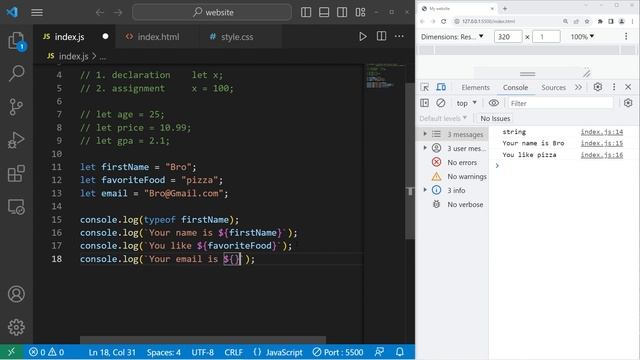Open the 100% zoom dropdown
640x360 pixels.
pyautogui.click(x=582, y=37)
